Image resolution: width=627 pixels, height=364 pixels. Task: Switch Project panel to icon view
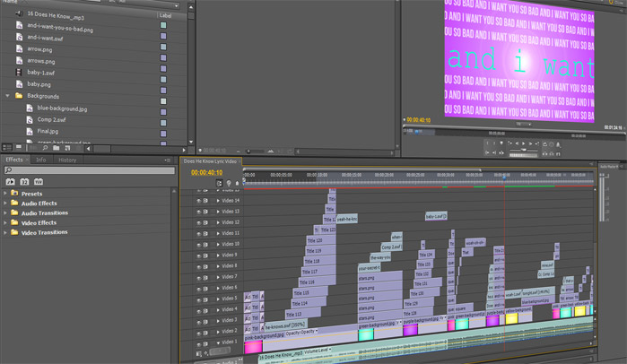[19, 148]
